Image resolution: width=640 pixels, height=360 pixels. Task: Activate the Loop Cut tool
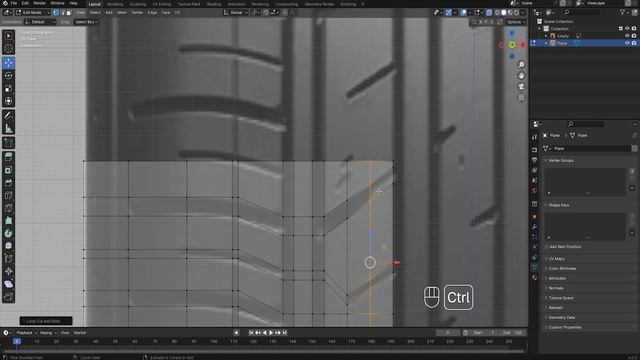click(x=8, y=195)
